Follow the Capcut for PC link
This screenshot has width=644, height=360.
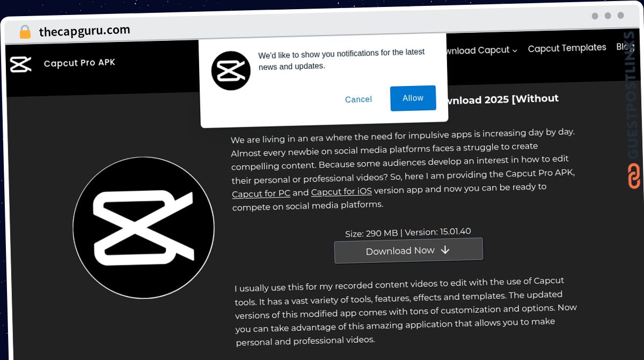coord(261,193)
